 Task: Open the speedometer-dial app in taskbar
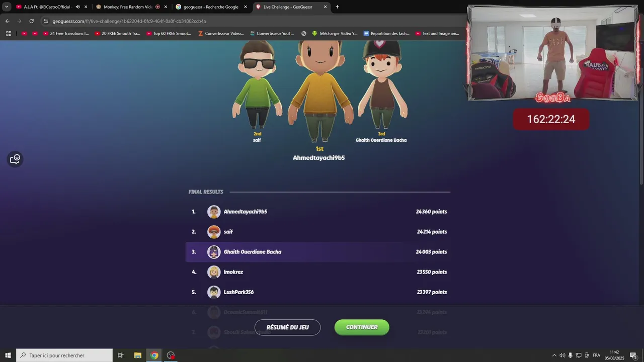click(171, 355)
